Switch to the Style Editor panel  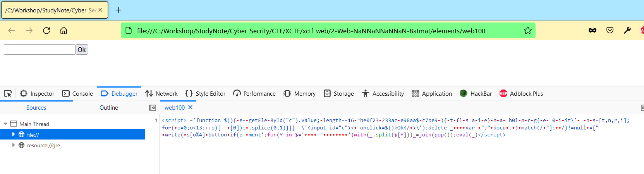click(205, 93)
